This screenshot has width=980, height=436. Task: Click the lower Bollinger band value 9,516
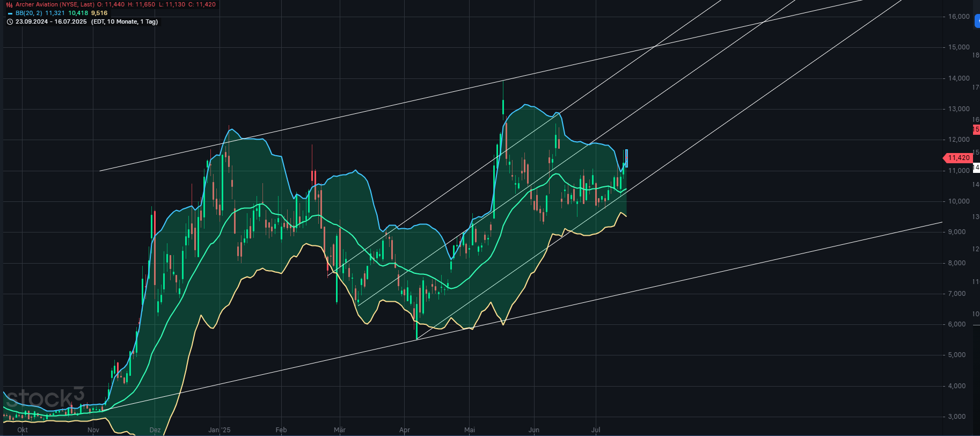99,13
